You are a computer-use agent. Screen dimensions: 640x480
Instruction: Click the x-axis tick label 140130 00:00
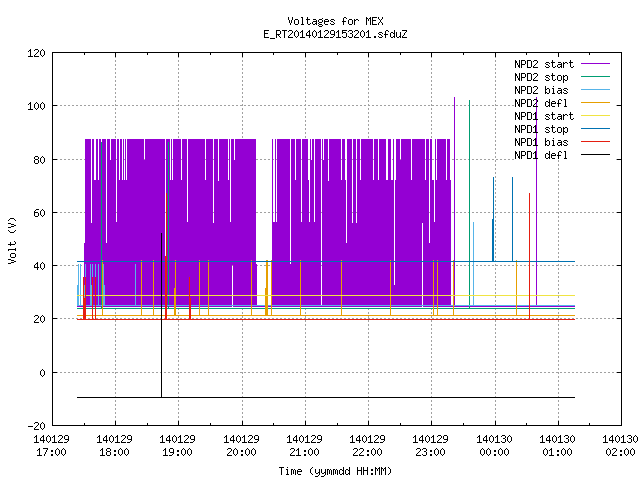click(494, 446)
